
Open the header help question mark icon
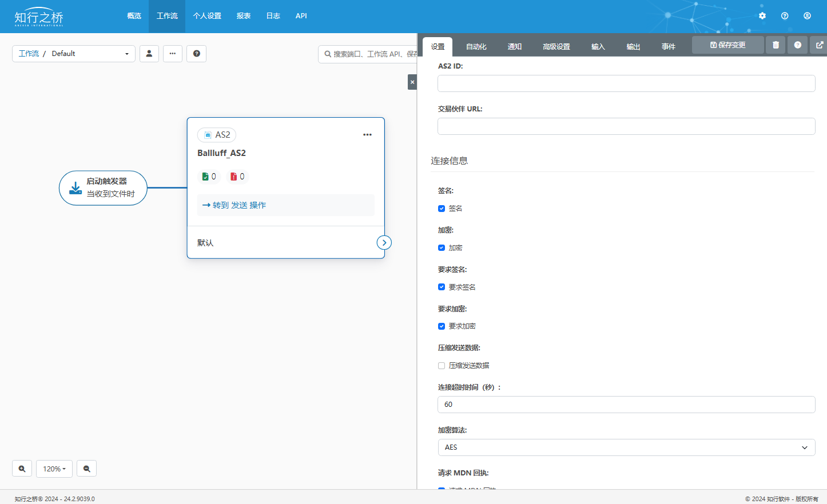[x=785, y=16]
